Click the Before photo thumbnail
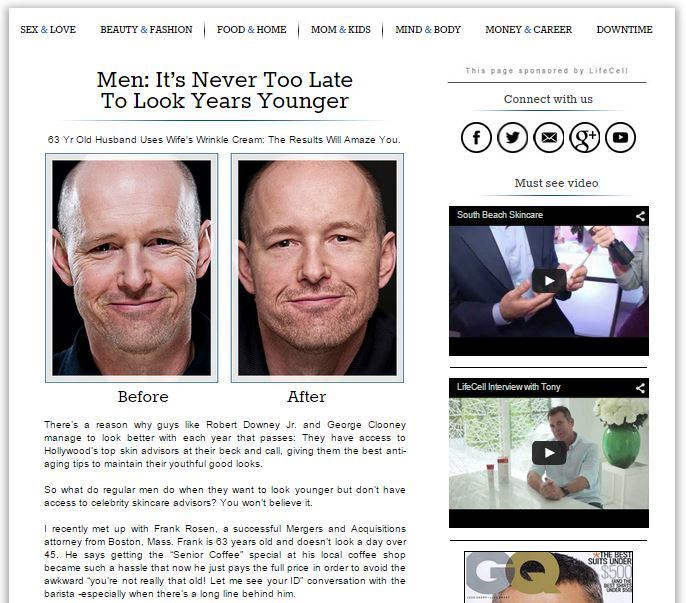The height and width of the screenshot is (603, 686). pos(131,268)
